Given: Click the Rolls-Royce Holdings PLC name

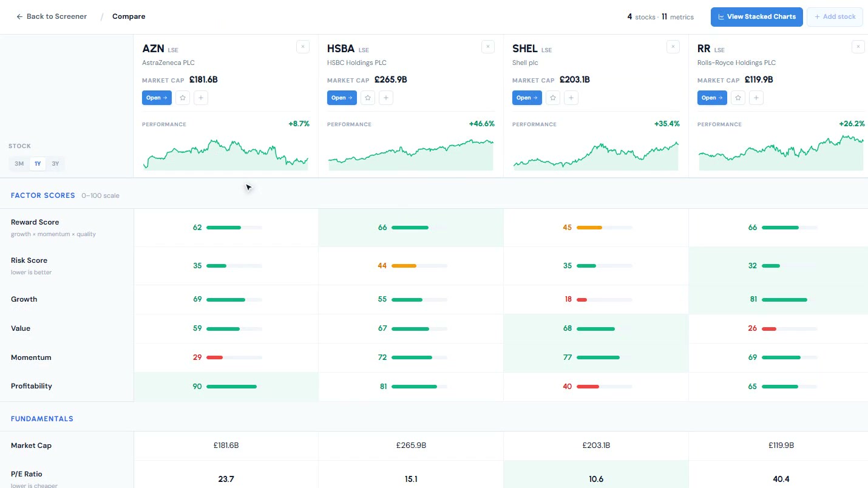Looking at the screenshot, I should (x=736, y=63).
